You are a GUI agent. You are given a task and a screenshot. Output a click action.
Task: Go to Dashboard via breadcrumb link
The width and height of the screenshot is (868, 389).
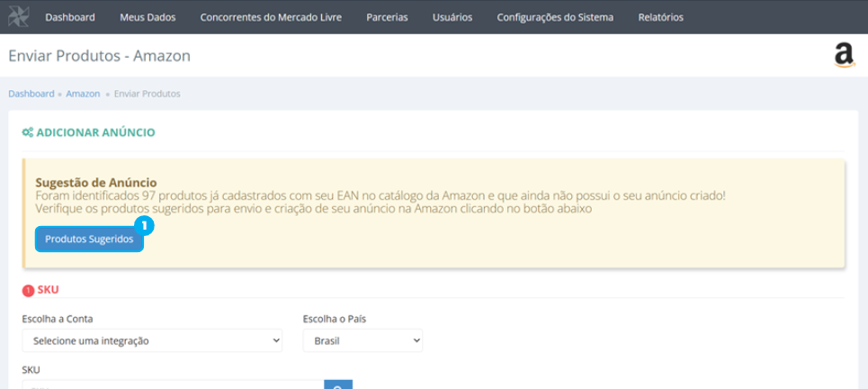pos(31,94)
